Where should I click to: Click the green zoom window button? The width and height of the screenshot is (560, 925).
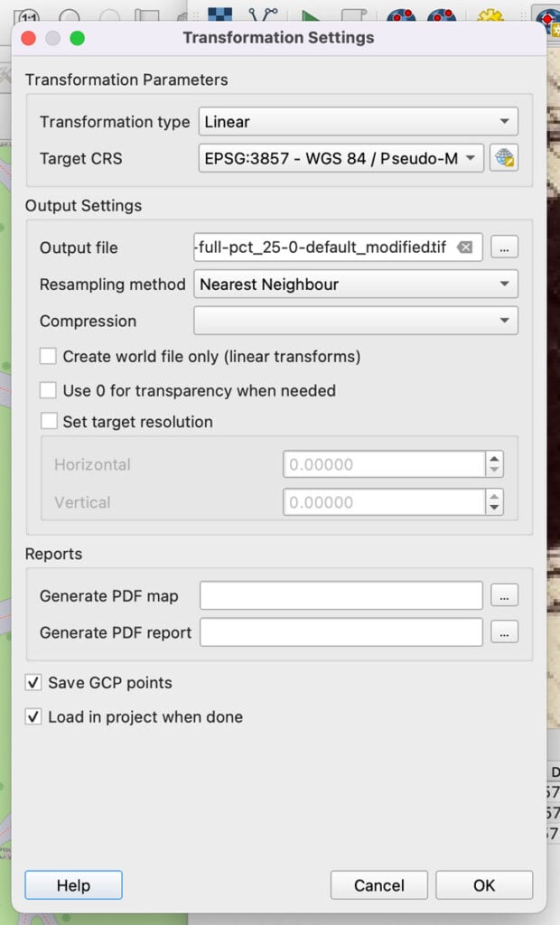pos(78,38)
